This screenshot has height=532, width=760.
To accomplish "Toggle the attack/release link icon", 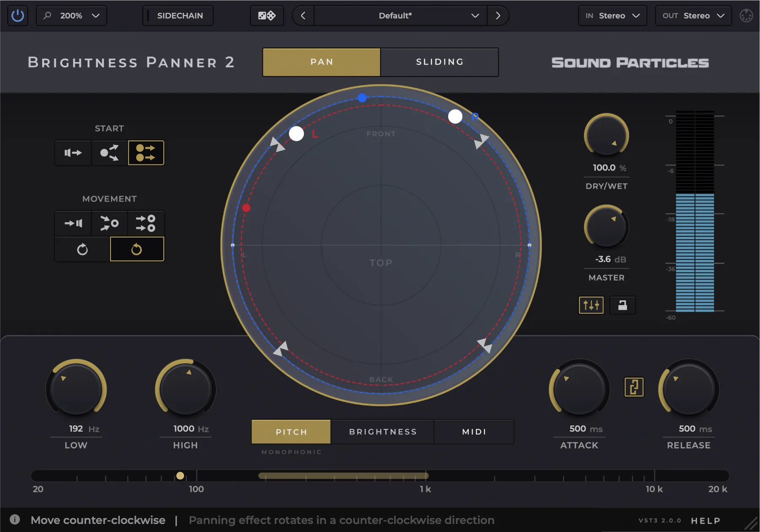I will pyautogui.click(x=634, y=387).
